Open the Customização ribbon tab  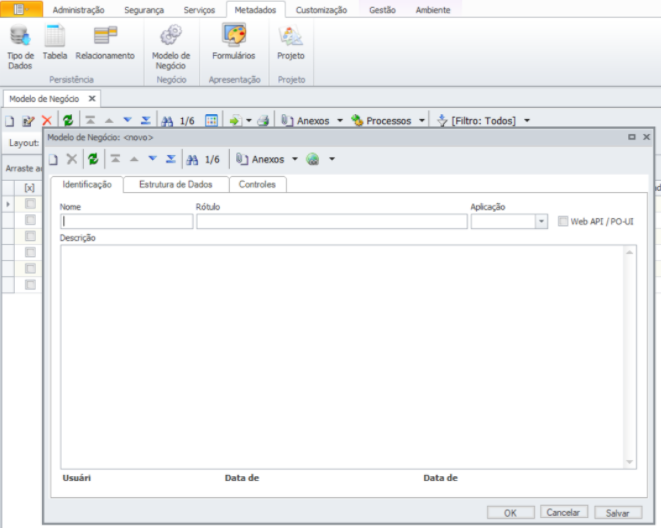[321, 10]
